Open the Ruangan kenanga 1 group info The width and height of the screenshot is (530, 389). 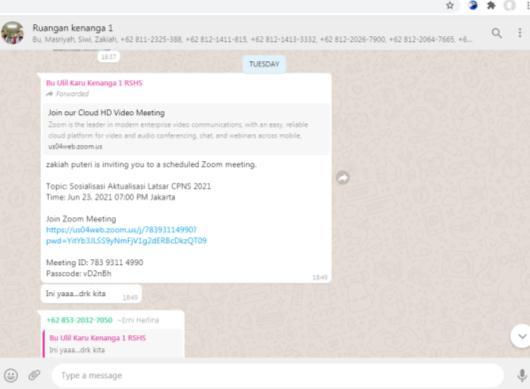pyautogui.click(x=72, y=28)
